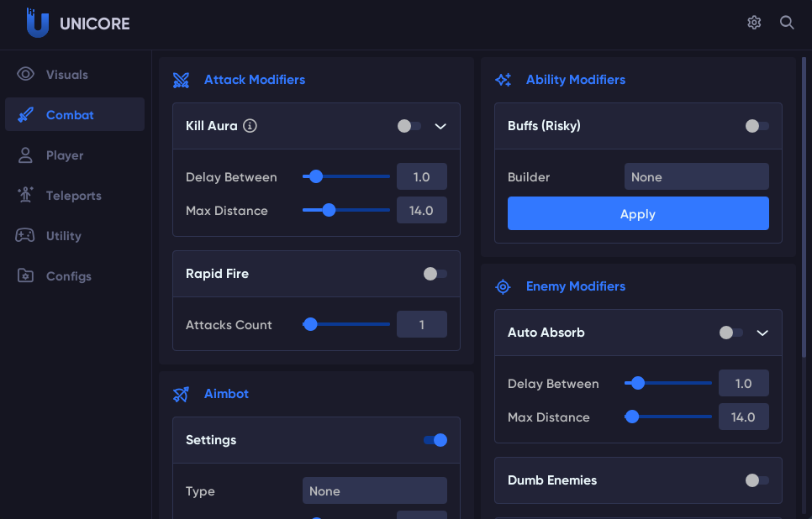This screenshot has height=519, width=812.
Task: Click the Kill Aura Max Distance slider
Action: 346,211
